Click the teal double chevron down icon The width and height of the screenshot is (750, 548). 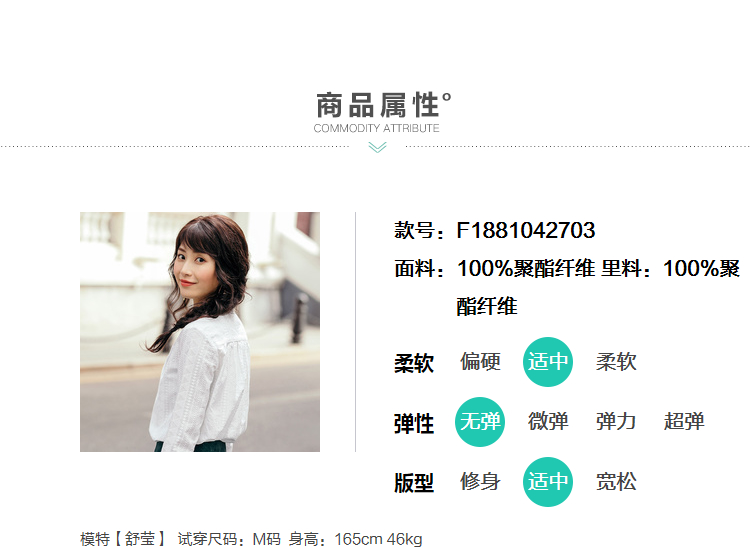point(377,147)
